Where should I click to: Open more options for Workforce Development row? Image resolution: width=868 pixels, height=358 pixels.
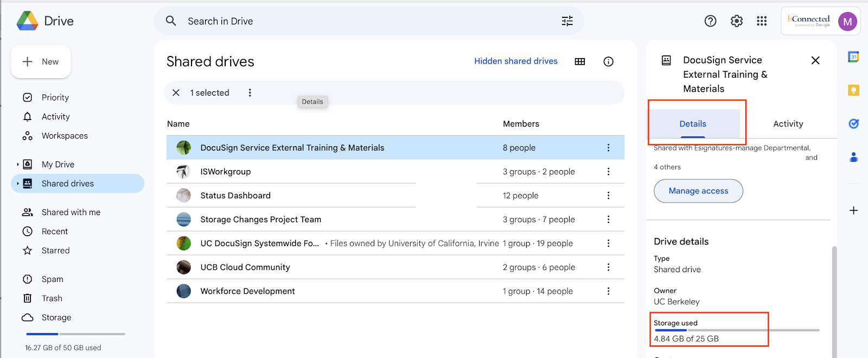[x=608, y=291]
